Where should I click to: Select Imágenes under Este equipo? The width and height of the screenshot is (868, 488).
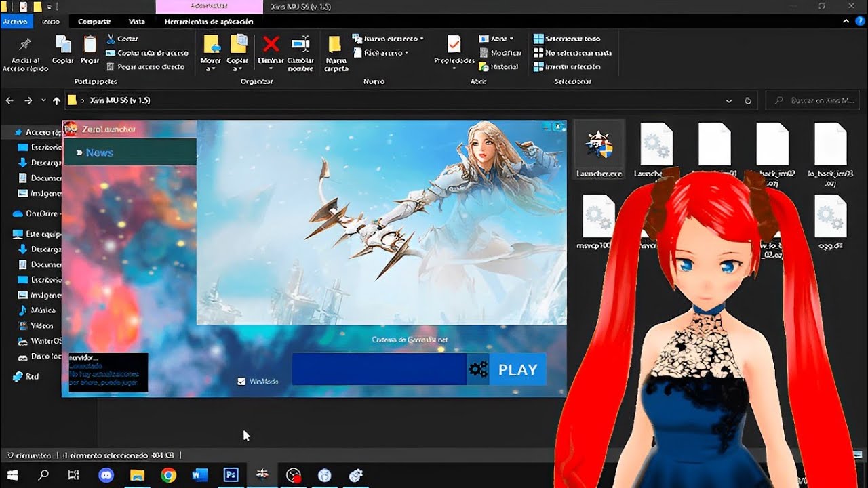(x=39, y=295)
